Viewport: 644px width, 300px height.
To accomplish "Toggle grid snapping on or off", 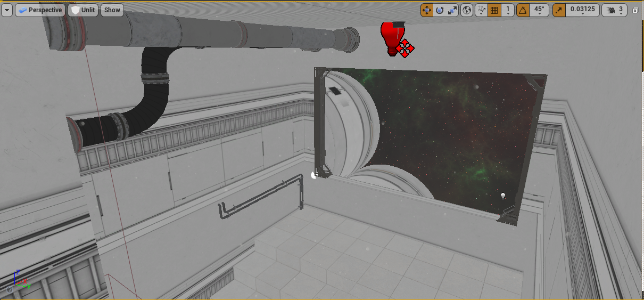I will [494, 10].
